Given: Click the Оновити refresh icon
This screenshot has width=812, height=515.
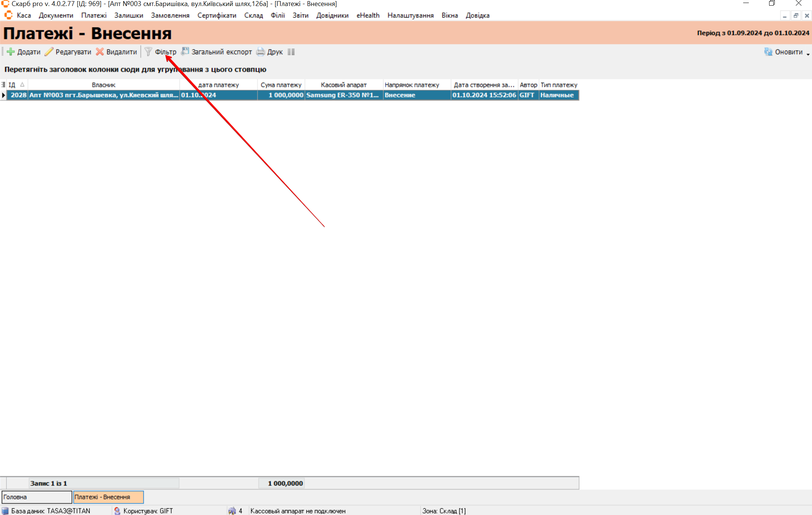Looking at the screenshot, I should (768, 52).
